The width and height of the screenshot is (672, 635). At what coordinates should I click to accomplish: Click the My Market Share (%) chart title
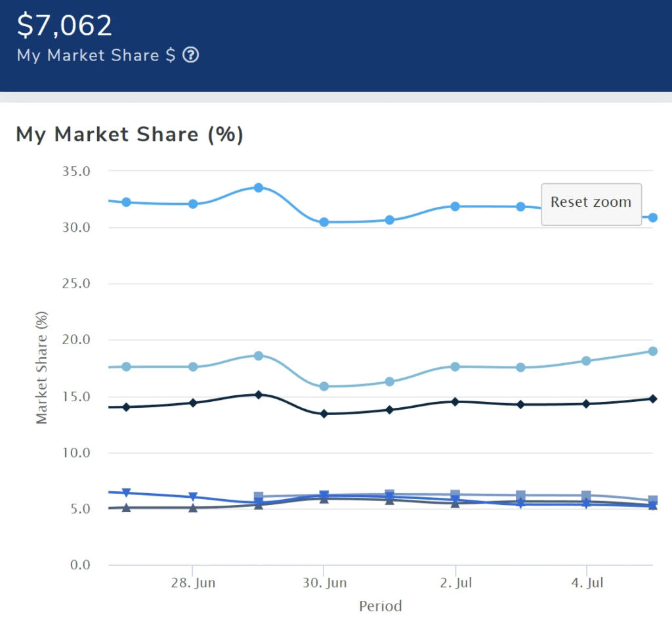click(129, 135)
